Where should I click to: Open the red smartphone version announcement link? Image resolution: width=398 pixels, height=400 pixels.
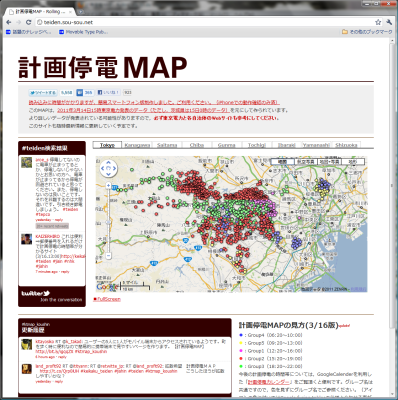(154, 102)
